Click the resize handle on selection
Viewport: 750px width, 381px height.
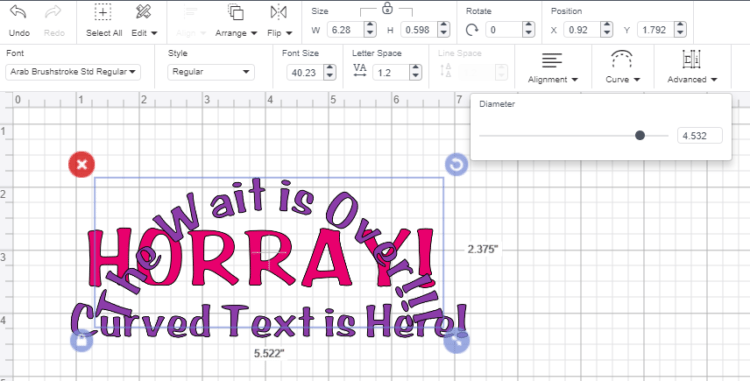(x=456, y=340)
